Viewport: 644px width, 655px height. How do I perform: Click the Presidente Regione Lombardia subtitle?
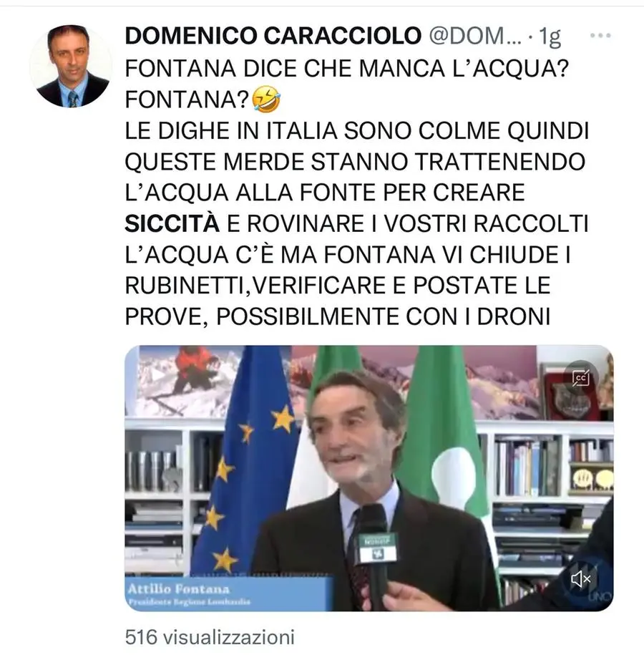189,602
